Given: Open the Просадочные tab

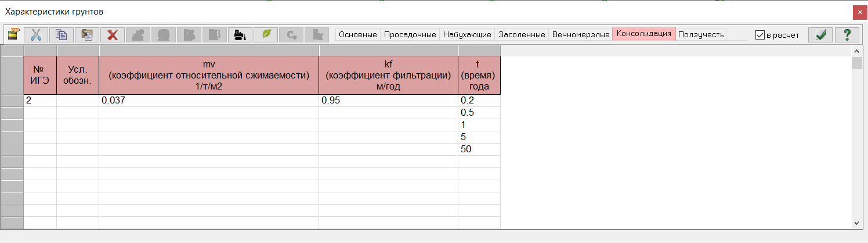Looking at the screenshot, I should [410, 35].
